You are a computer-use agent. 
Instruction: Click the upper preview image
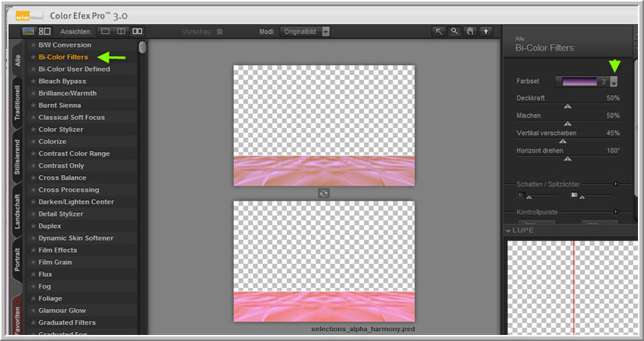click(x=324, y=125)
